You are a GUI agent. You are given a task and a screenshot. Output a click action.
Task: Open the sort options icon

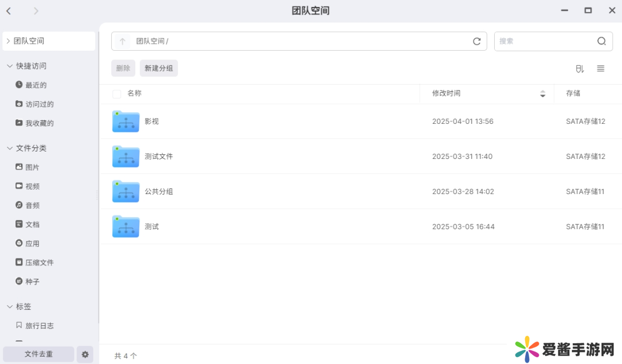[x=579, y=69]
